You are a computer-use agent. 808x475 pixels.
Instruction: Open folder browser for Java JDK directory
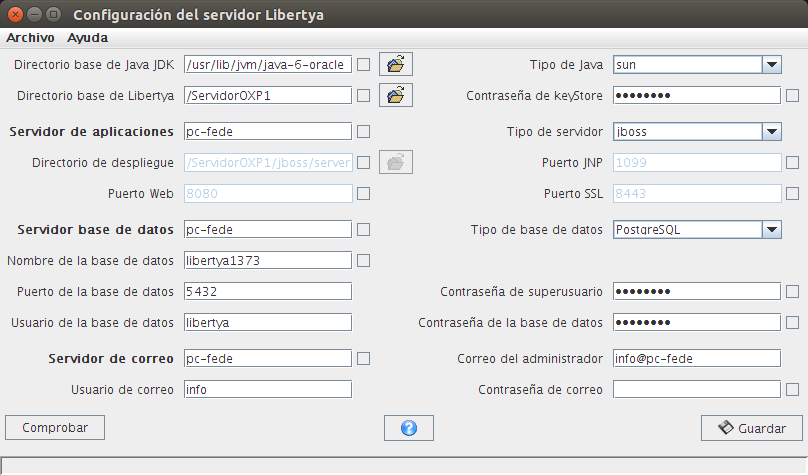(396, 64)
